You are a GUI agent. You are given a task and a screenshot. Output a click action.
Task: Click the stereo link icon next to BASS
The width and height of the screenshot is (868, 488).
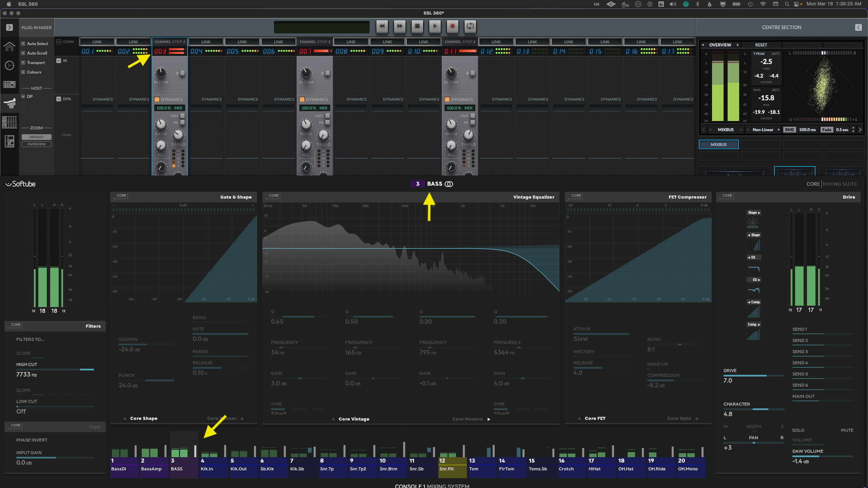(x=449, y=184)
